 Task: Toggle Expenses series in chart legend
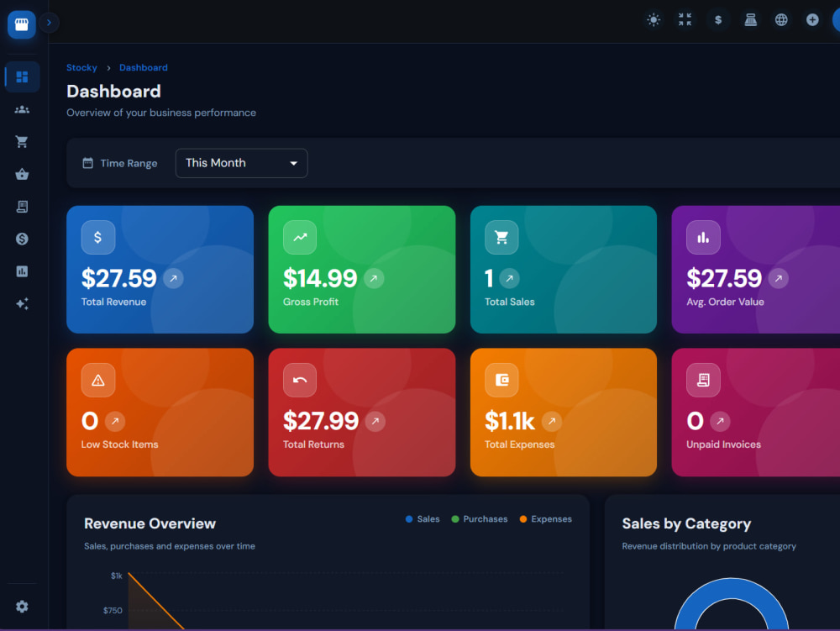(546, 519)
